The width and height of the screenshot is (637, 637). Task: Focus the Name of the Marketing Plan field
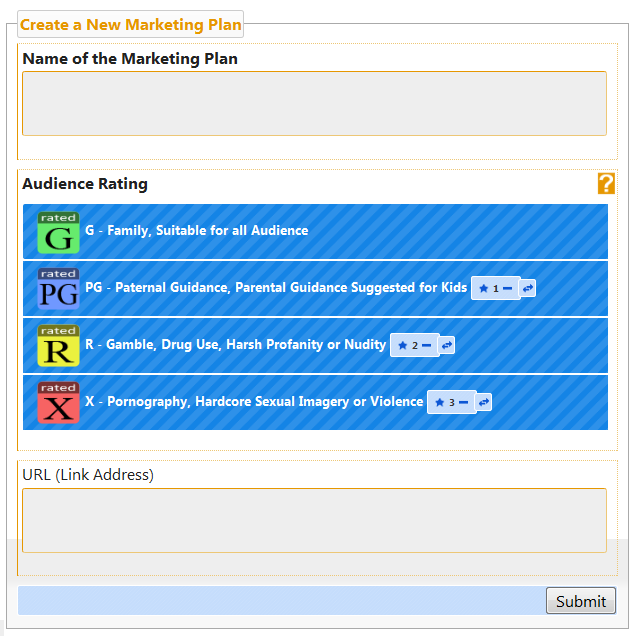(x=314, y=104)
